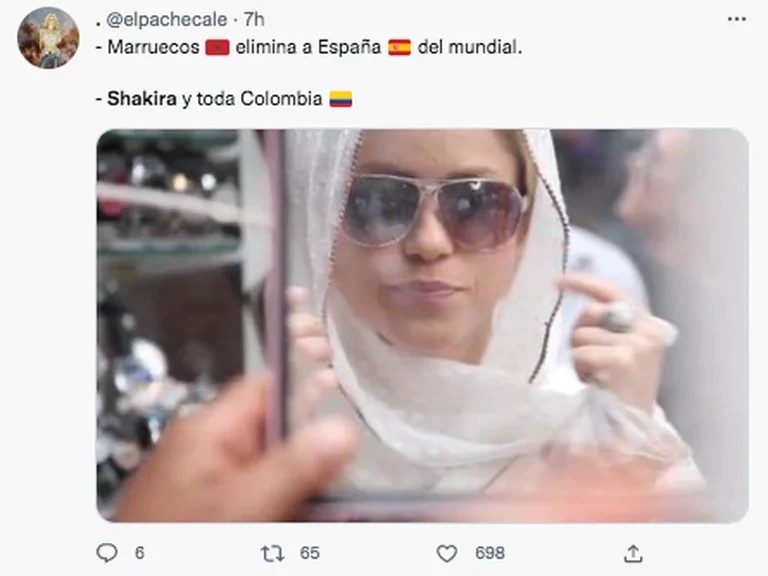768x576 pixels.
Task: Like the tweet with the heart icon
Action: pos(446,553)
